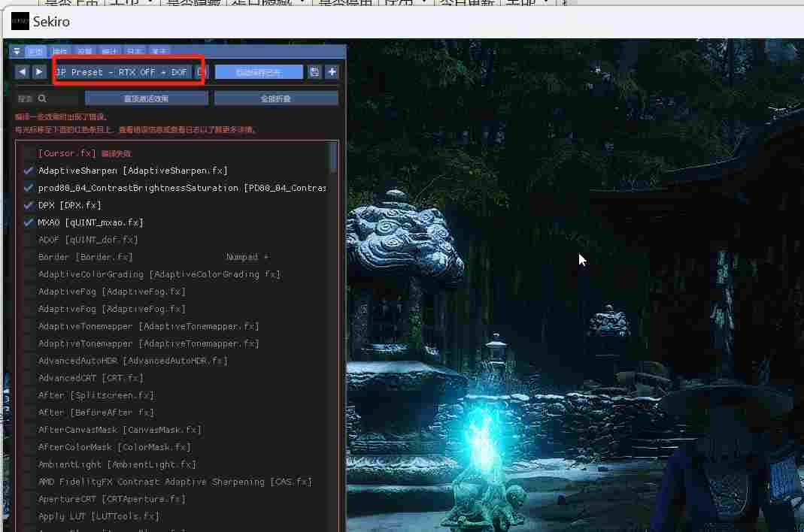This screenshot has height=532, width=804.
Task: Open the preset name selector field
Action: click(x=123, y=72)
